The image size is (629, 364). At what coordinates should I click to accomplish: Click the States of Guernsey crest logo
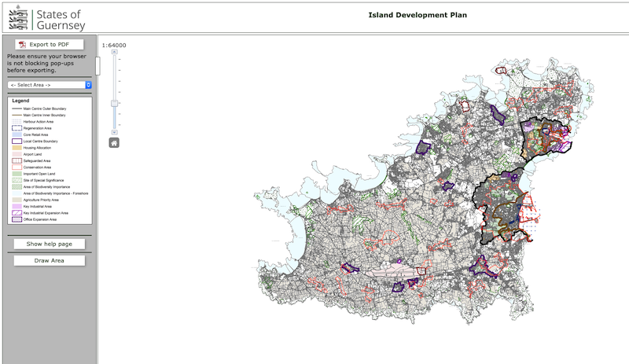click(18, 17)
